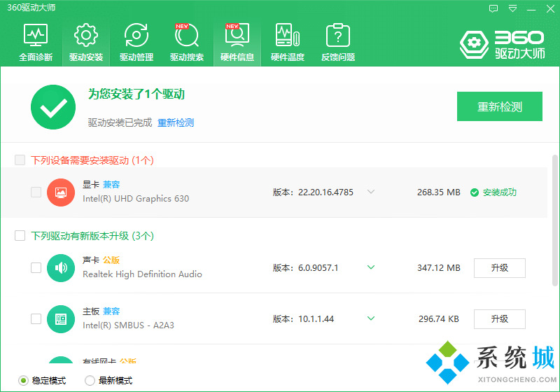Expand version dropdown for 6.0.9057.1
This screenshot has width=560, height=392.
pos(371,267)
